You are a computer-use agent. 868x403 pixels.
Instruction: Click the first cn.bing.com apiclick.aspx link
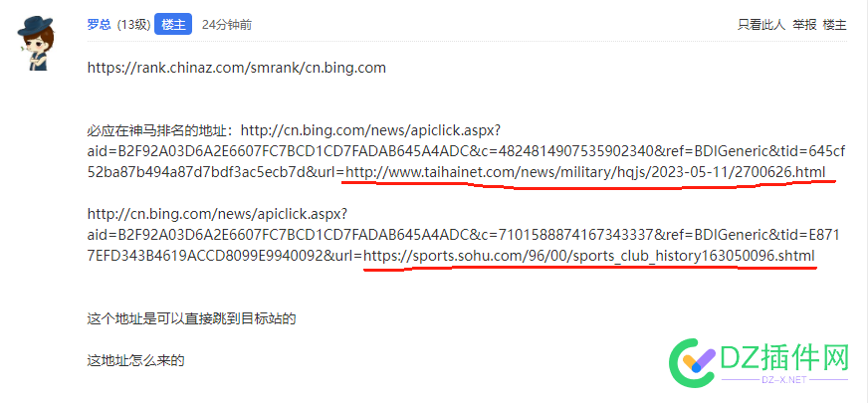pyautogui.click(x=370, y=130)
